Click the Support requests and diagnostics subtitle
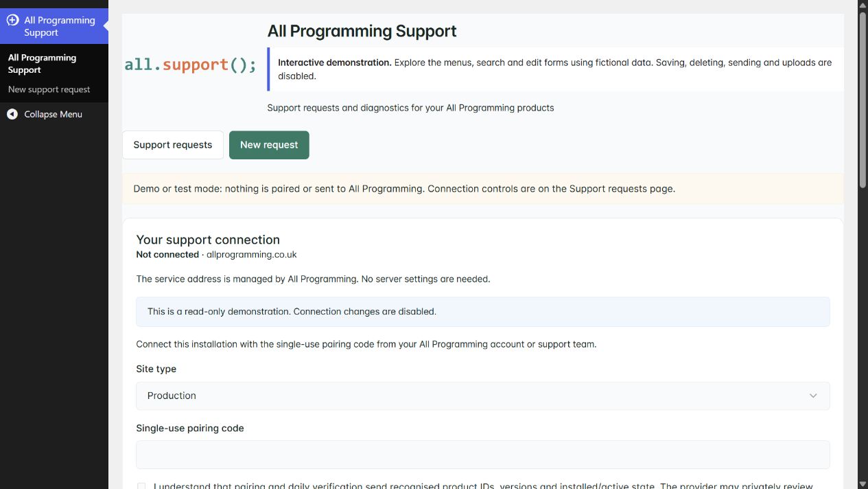The image size is (868, 489). (410, 108)
